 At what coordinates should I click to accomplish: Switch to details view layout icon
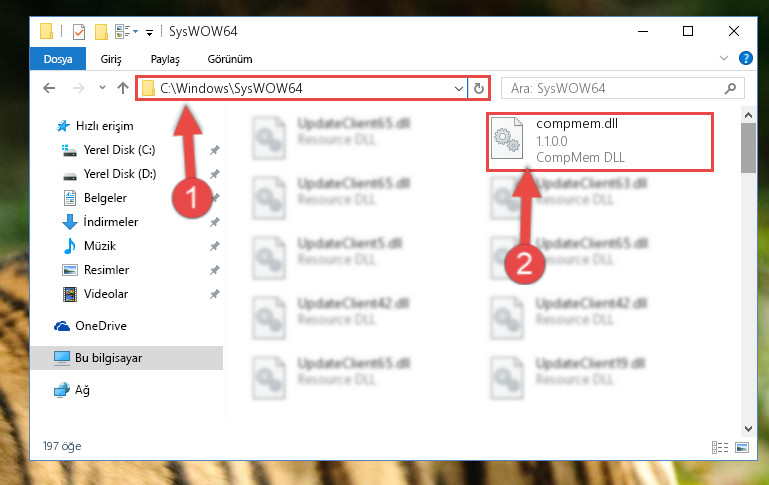coord(719,447)
